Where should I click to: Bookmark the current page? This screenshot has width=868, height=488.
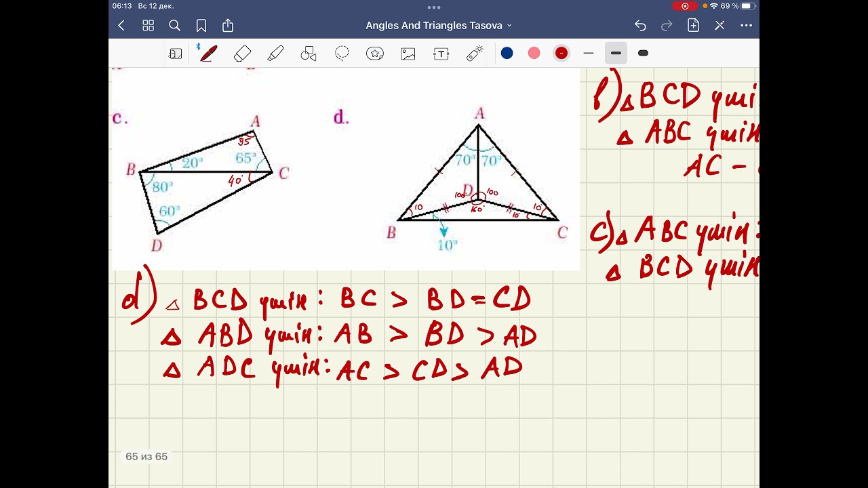coord(201,26)
